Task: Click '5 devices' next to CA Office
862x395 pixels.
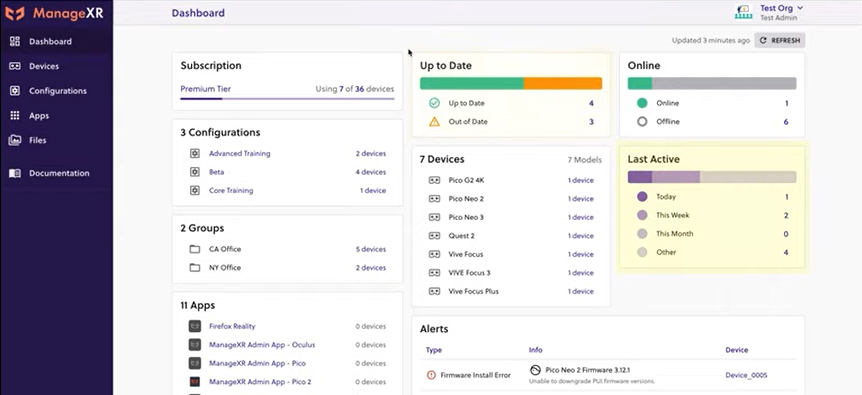Action: (371, 249)
